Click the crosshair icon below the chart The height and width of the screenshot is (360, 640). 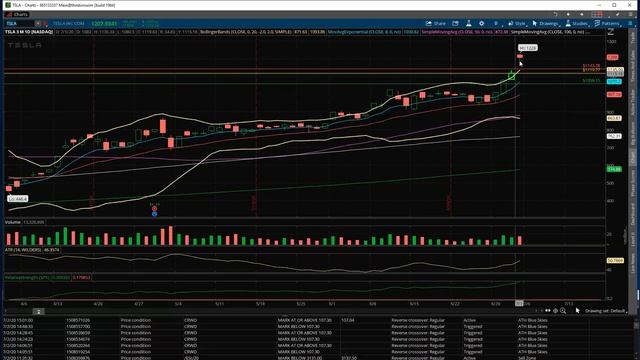tap(555, 311)
